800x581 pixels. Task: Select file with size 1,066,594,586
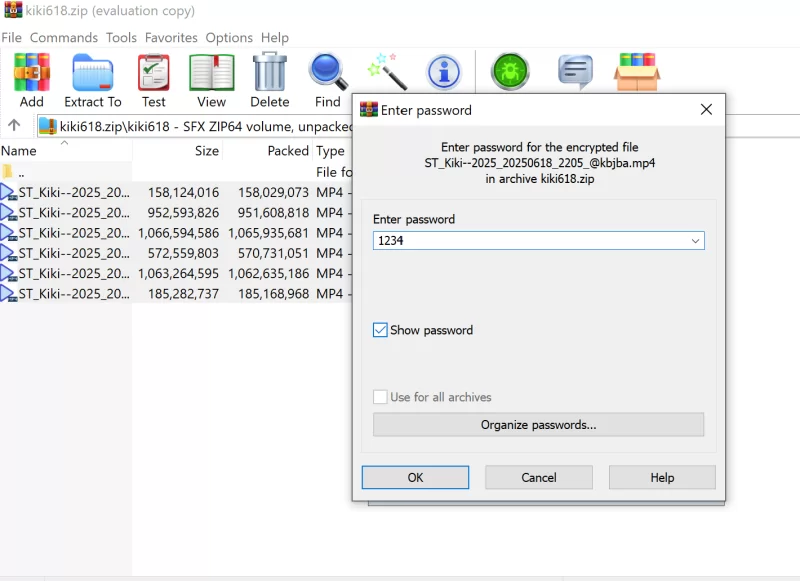click(x=176, y=233)
